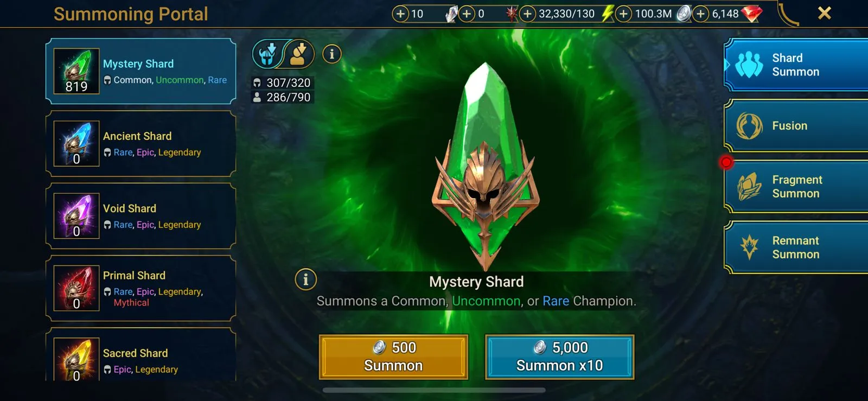Select the Ancient Shard list item

pos(141,144)
